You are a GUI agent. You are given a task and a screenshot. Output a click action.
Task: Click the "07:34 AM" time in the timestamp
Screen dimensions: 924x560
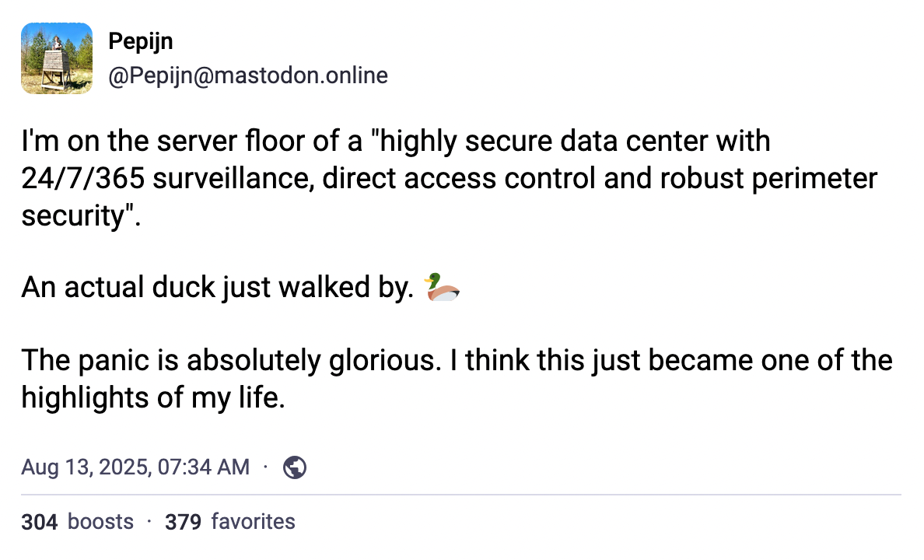click(203, 467)
